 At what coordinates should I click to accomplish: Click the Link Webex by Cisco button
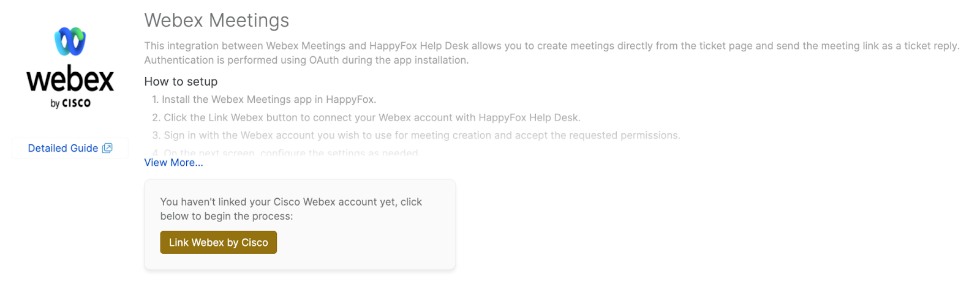click(x=218, y=242)
